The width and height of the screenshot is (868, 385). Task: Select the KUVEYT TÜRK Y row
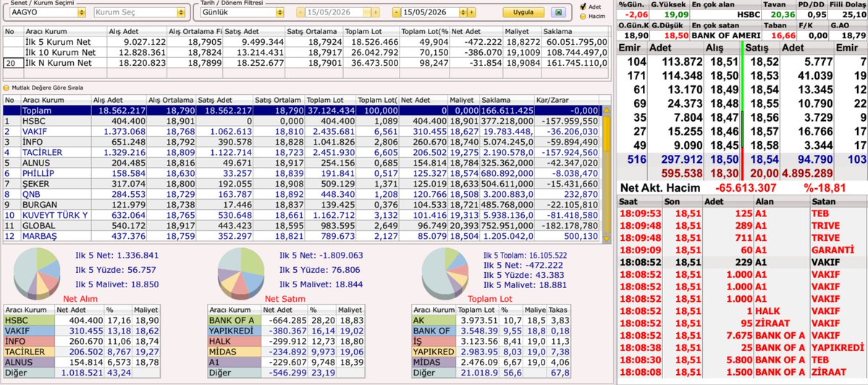[302, 215]
